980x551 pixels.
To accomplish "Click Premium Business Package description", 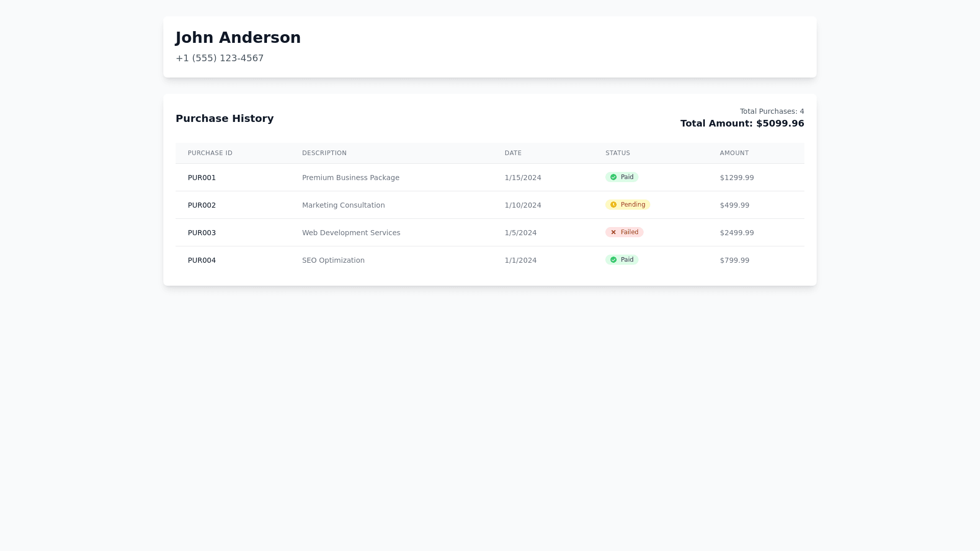I will [351, 178].
